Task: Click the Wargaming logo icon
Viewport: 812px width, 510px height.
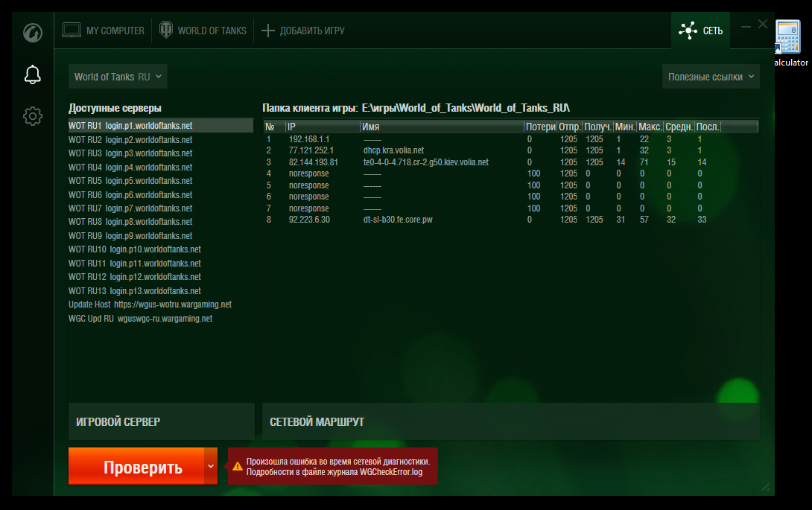Action: pos(33,33)
